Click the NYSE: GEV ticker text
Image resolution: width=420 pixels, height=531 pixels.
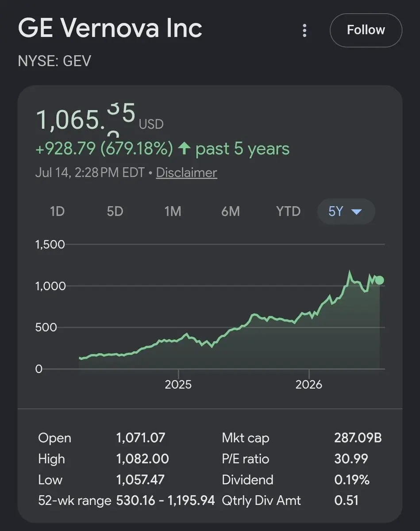tap(54, 61)
